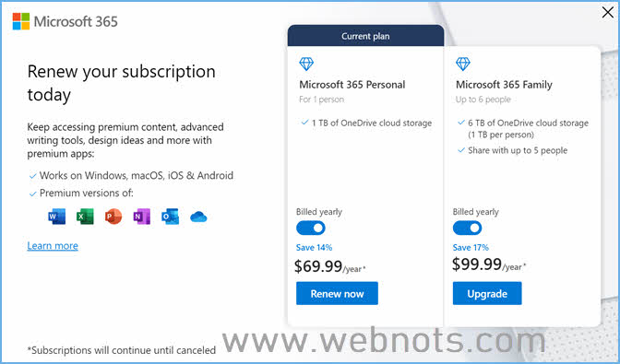The width and height of the screenshot is (620, 364).
Task: Open the Learn more link
Action: 53,245
